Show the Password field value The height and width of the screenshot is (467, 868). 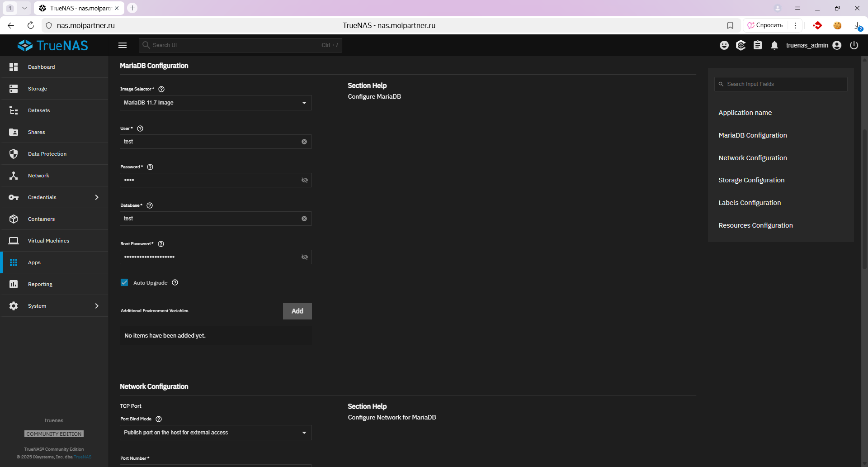tap(305, 180)
